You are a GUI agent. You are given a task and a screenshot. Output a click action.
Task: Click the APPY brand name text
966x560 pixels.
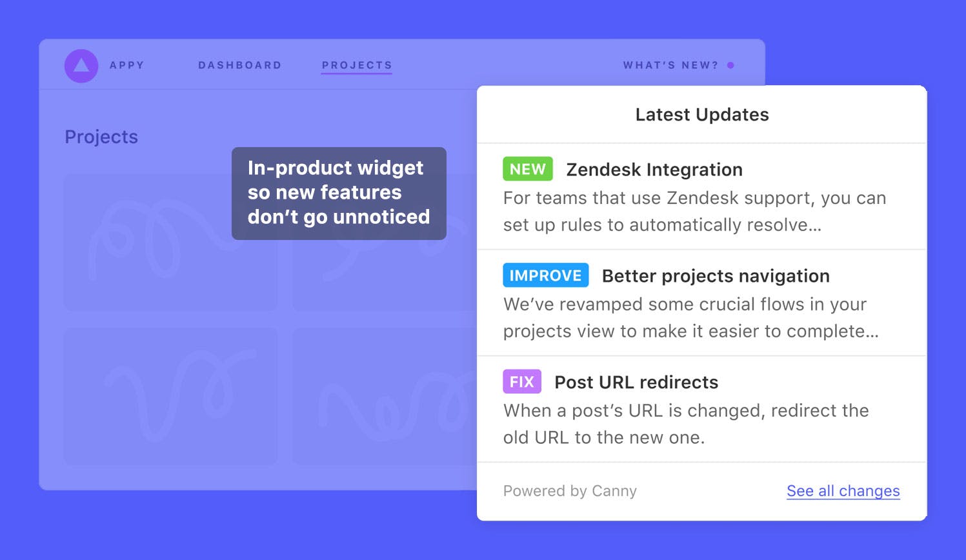coord(127,65)
